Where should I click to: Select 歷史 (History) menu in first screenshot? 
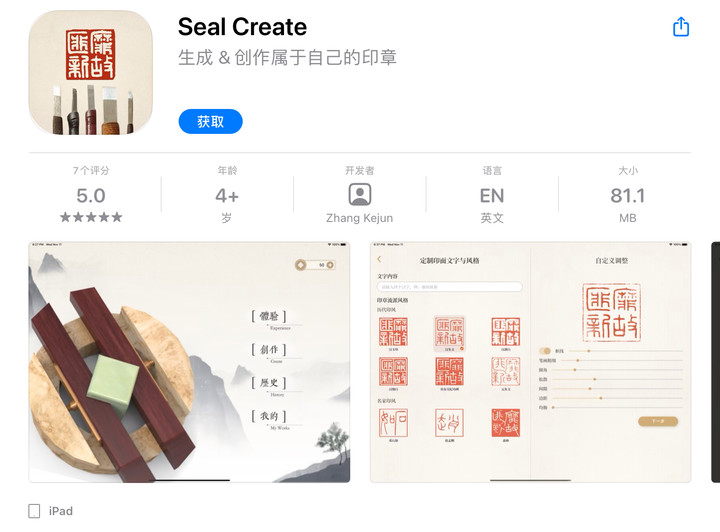point(269,382)
